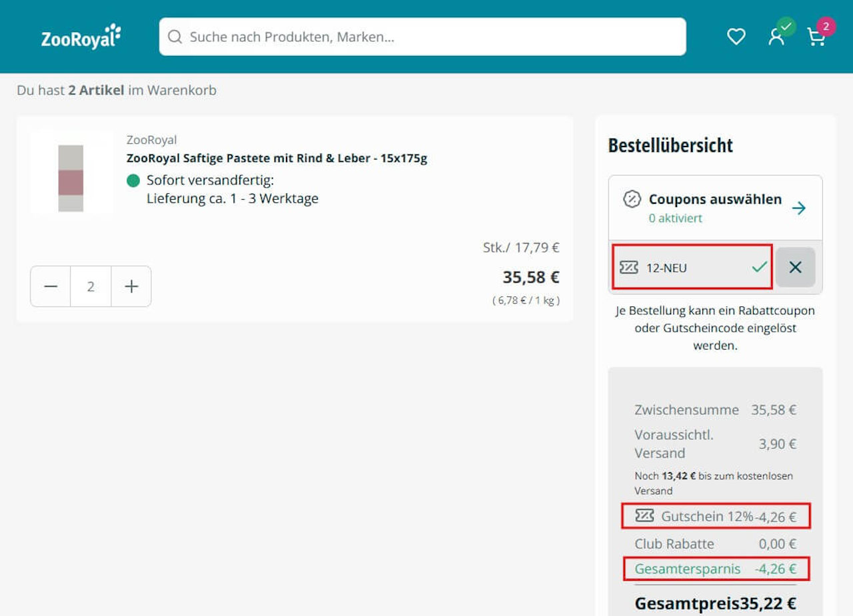The image size is (853, 616).
Task: Decrease quantity with minus button
Action: coord(51,286)
